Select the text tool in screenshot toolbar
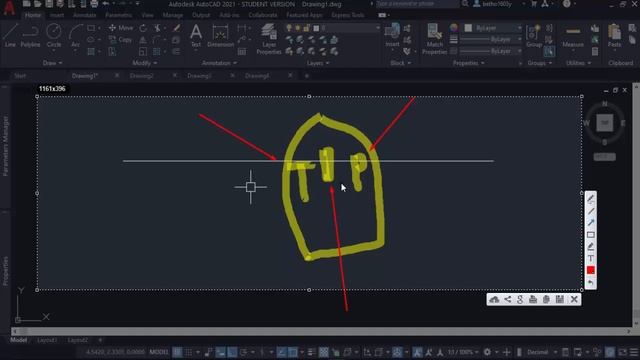The height and width of the screenshot is (360, 640). coord(591,258)
